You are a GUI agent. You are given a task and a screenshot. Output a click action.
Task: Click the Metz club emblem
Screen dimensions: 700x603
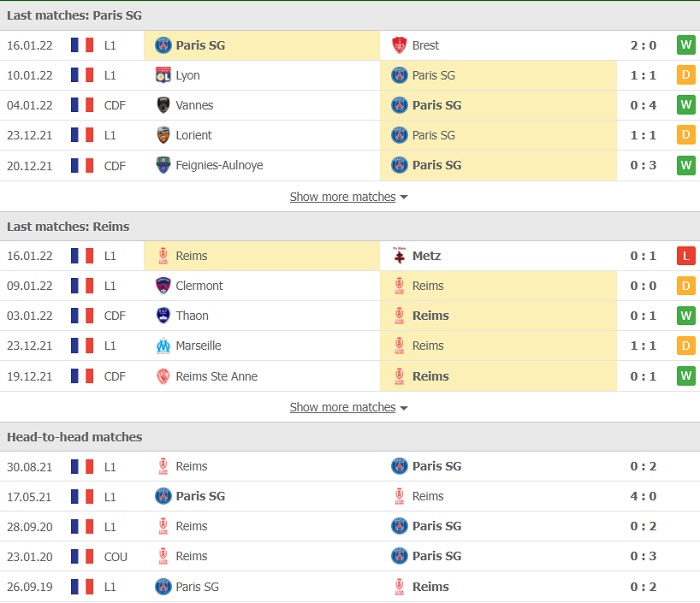(x=399, y=255)
